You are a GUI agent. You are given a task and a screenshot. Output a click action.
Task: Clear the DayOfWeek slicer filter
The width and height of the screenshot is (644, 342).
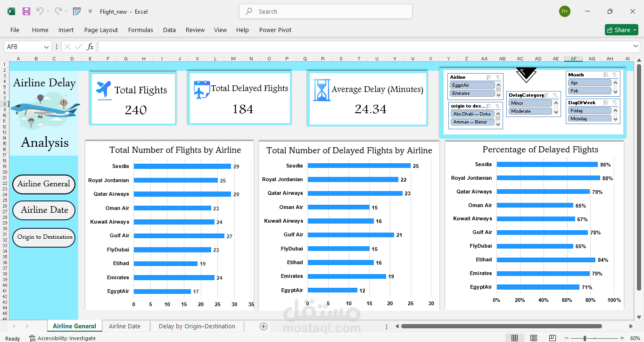point(615,102)
